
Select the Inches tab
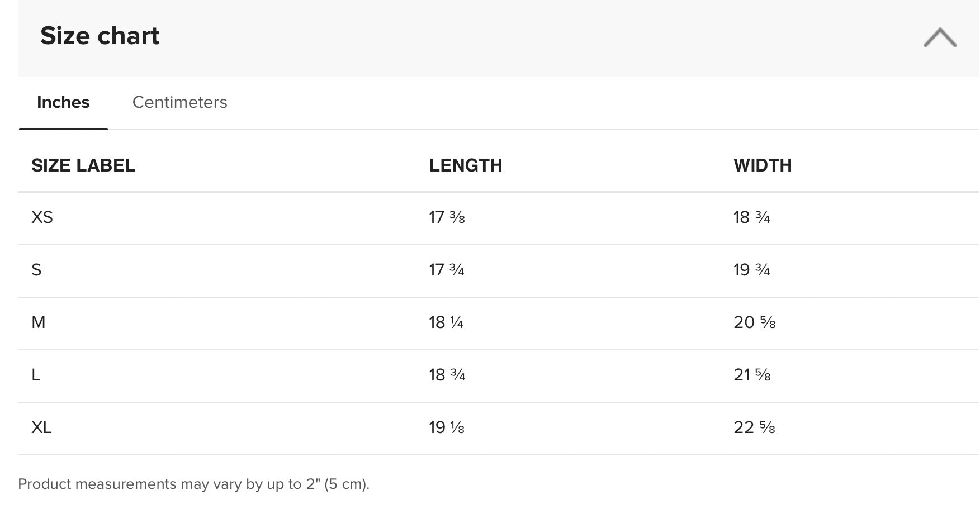pos(63,102)
